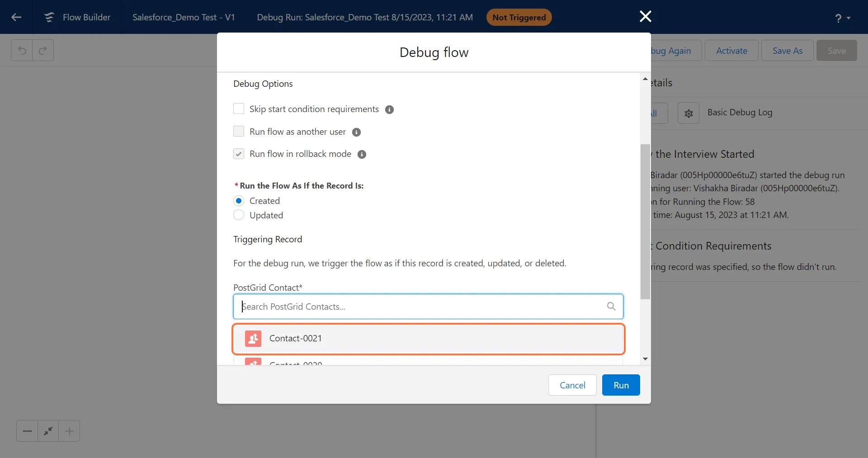Click the search magnifier in PostGrid Contact field
Screen dimensions: 868x458
611,307
